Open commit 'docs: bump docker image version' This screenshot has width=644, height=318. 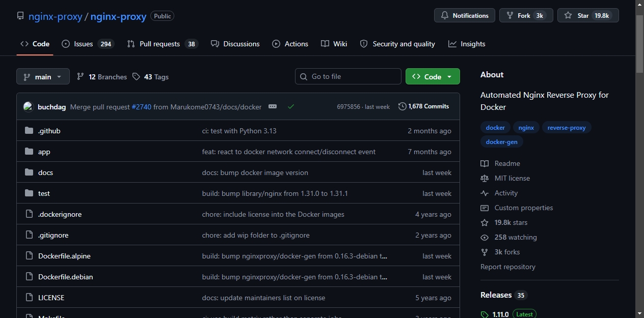[255, 172]
